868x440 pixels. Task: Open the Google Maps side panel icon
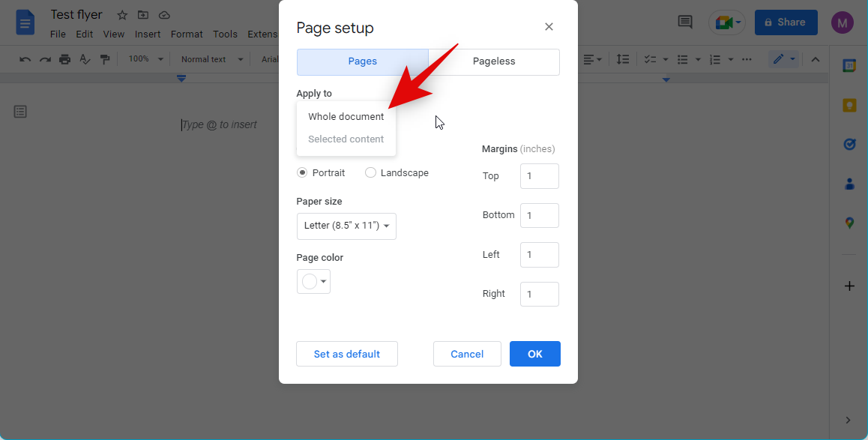(849, 223)
